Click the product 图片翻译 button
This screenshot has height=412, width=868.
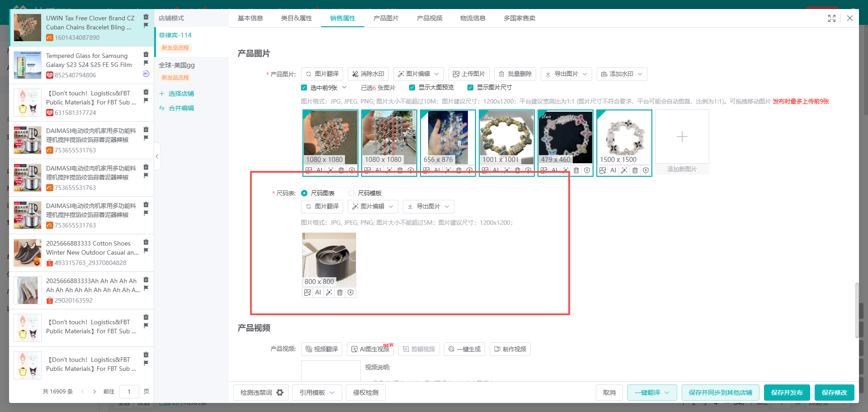click(x=322, y=74)
